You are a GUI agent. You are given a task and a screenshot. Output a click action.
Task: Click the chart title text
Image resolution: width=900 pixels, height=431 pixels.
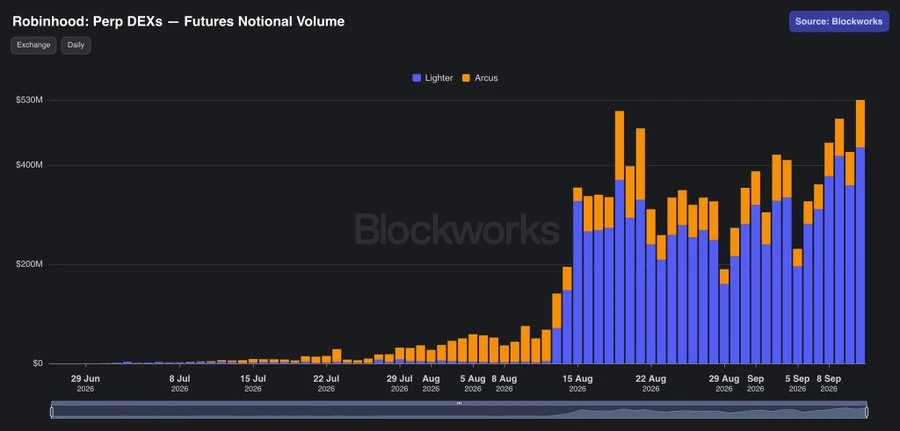(179, 22)
